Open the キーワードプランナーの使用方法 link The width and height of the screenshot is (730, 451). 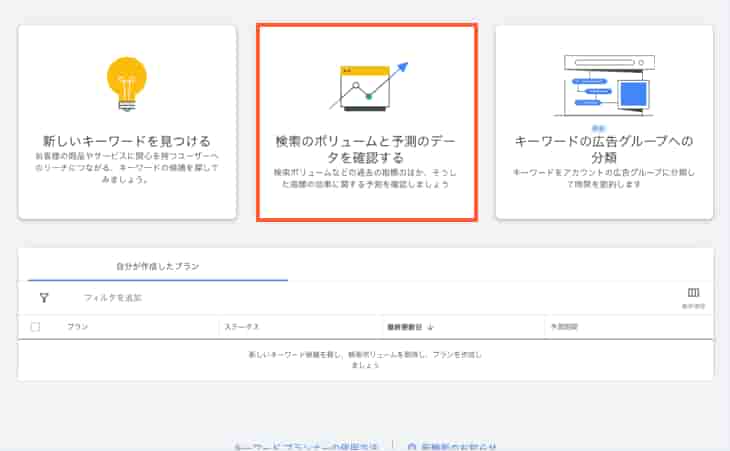306,447
